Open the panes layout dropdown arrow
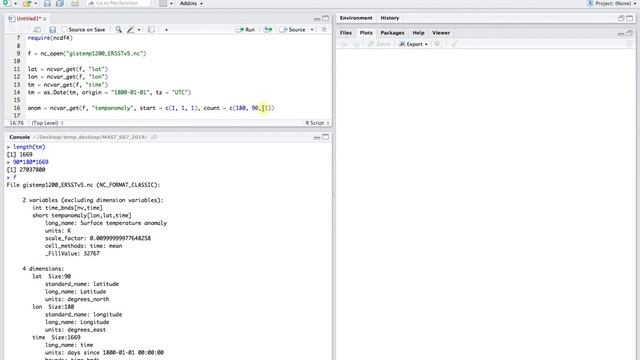 (x=171, y=3)
